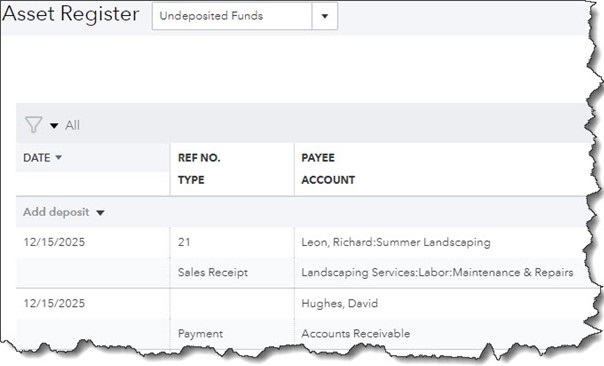Click the DATE sort arrow icon

[x=59, y=157]
